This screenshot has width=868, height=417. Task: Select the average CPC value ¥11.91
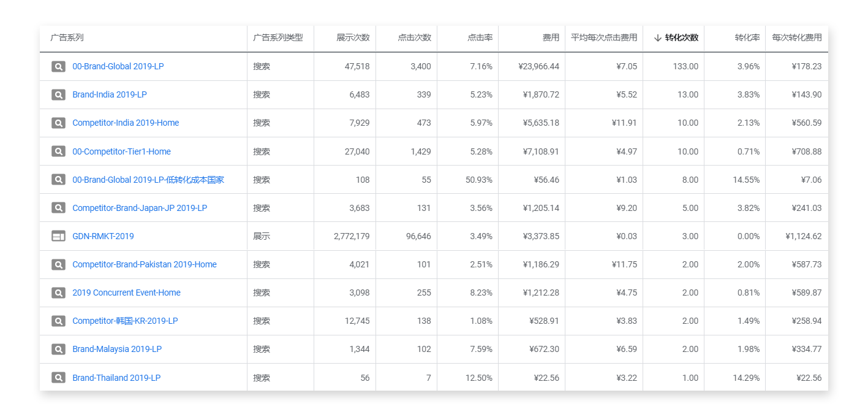click(x=624, y=123)
